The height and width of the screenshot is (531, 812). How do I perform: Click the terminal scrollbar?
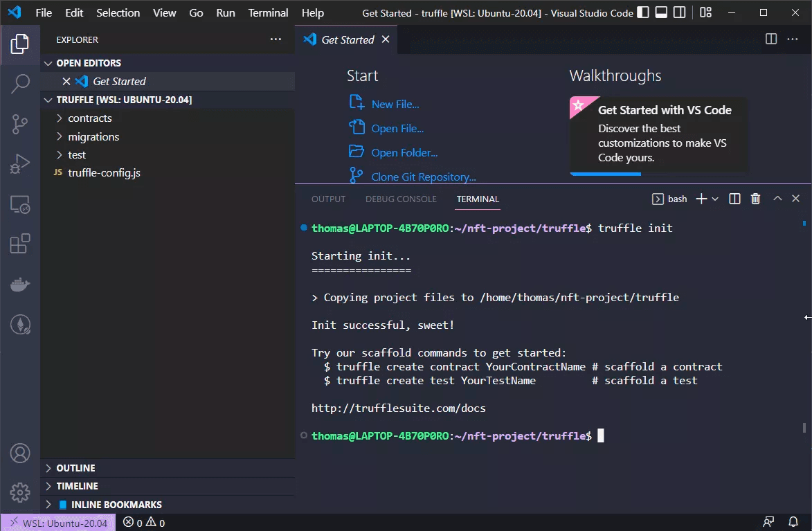point(804,427)
